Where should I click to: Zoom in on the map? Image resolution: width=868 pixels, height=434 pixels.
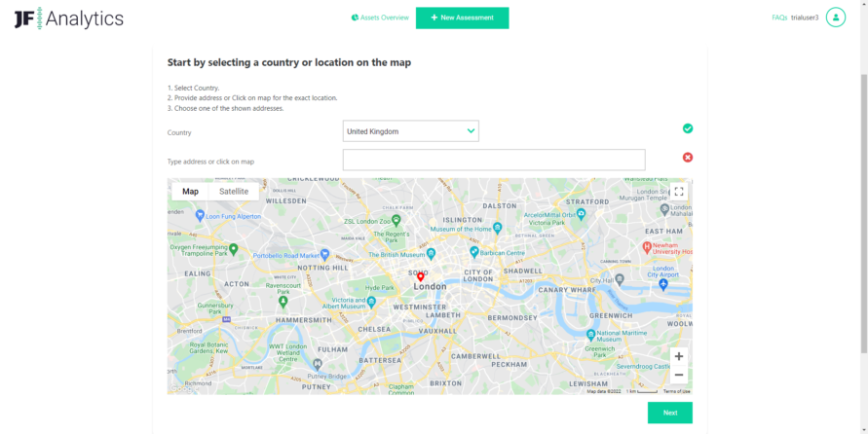679,356
